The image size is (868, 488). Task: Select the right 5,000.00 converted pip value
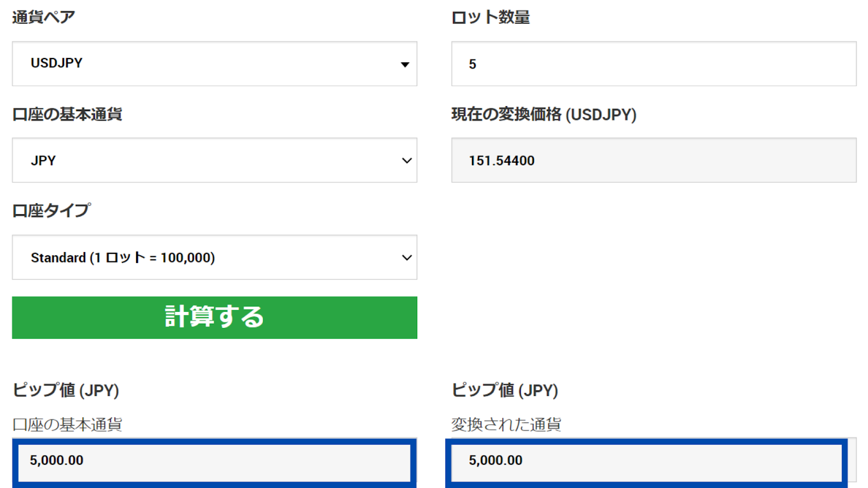point(646,461)
